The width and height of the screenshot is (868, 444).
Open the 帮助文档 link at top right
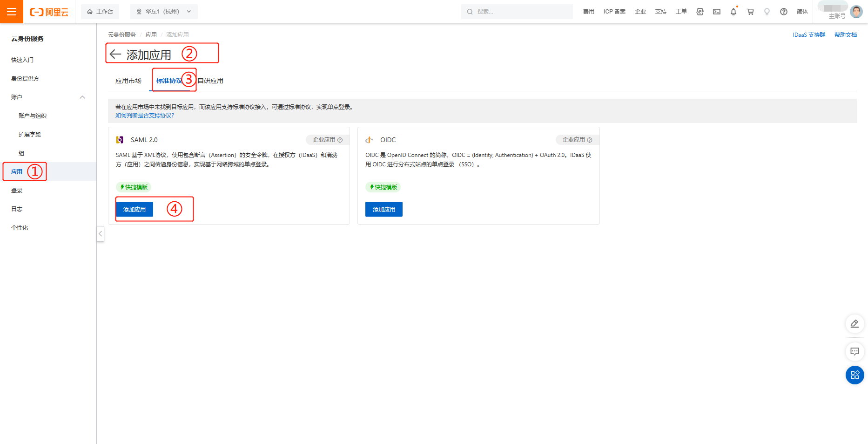(x=846, y=34)
